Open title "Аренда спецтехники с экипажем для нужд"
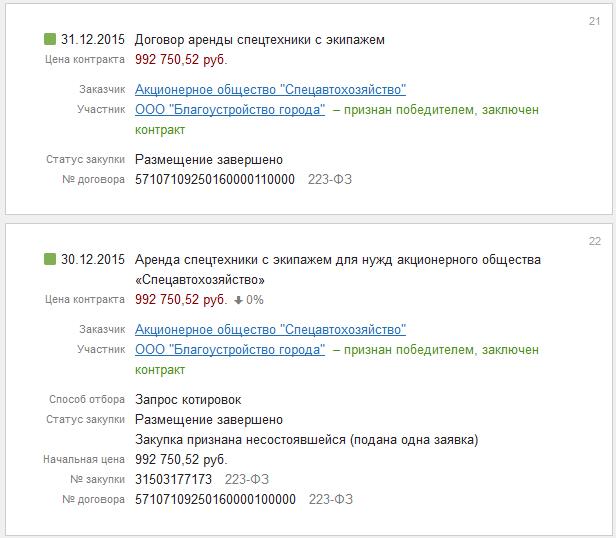Image resolution: width=616 pixels, height=538 pixels. pyautogui.click(x=337, y=260)
